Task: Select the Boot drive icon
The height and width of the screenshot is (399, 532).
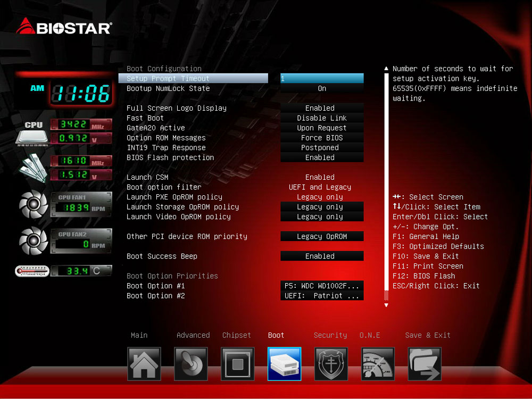Action: tap(284, 364)
